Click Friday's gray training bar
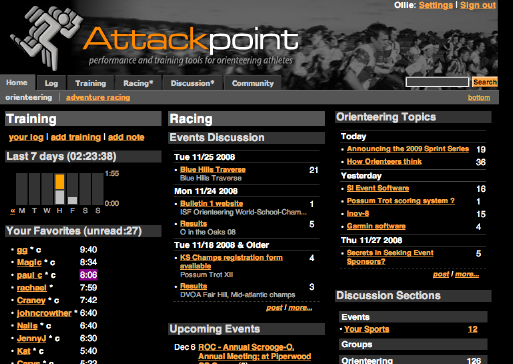This screenshot has width=513, height=364. tap(72, 200)
